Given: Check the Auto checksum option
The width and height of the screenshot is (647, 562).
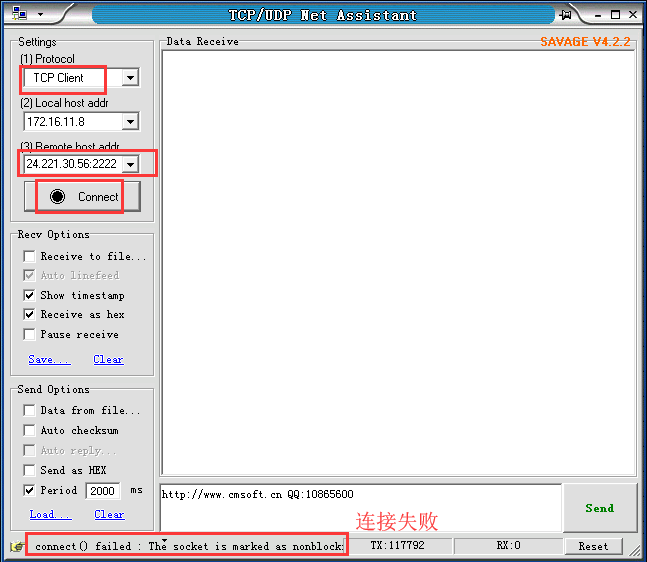Looking at the screenshot, I should tap(30, 431).
